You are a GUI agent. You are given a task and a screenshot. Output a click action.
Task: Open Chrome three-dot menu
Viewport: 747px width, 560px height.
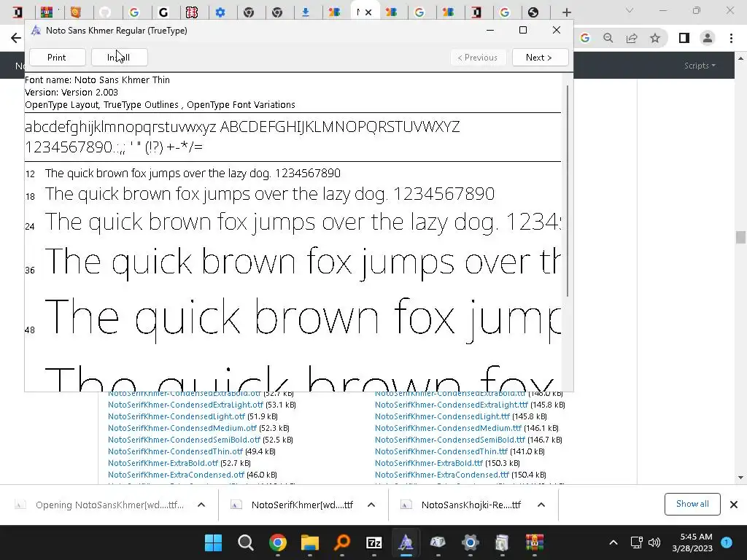click(731, 38)
